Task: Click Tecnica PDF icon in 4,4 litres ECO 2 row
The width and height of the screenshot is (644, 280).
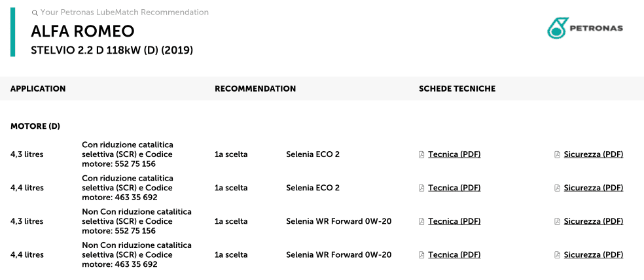Action: point(421,188)
